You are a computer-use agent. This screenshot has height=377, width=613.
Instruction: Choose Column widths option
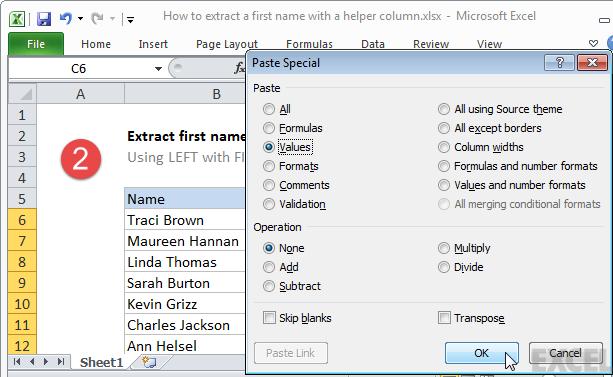(x=444, y=147)
